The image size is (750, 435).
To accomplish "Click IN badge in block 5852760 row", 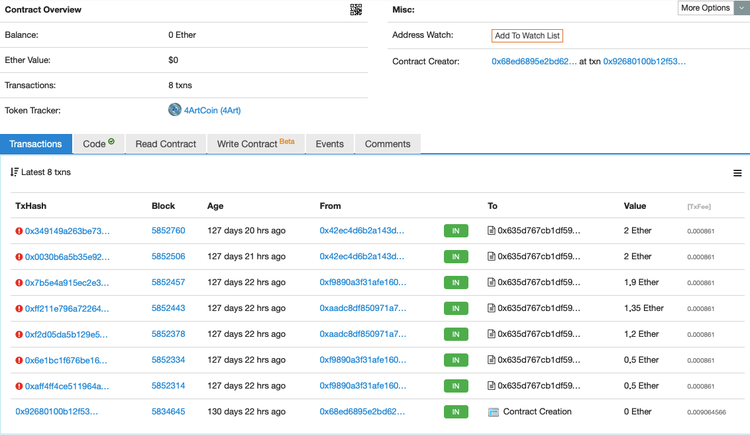I will [456, 231].
